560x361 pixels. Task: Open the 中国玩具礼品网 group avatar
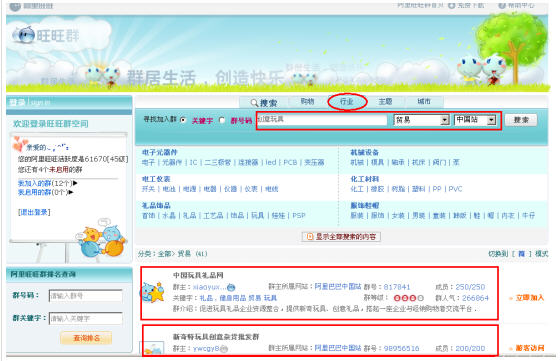153,292
